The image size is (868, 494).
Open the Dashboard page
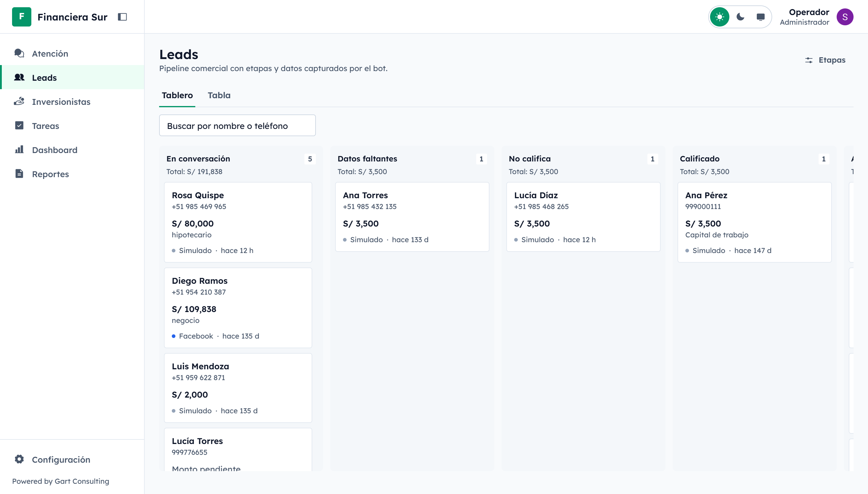click(x=72, y=150)
